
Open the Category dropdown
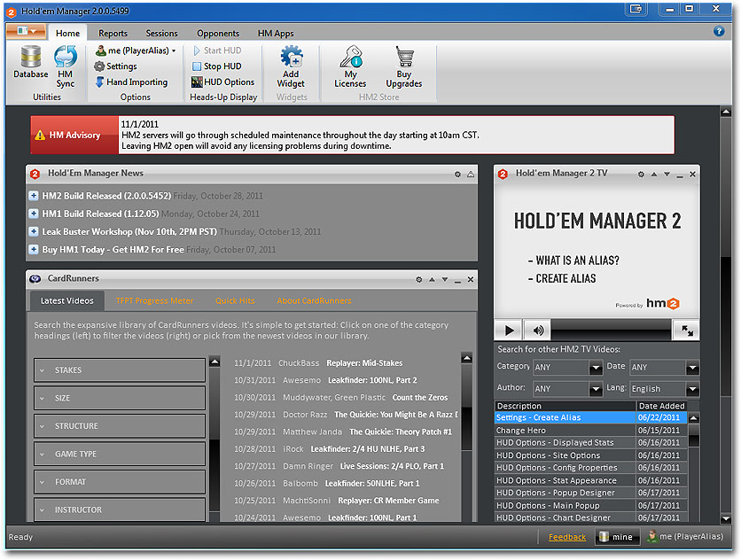coord(567,367)
